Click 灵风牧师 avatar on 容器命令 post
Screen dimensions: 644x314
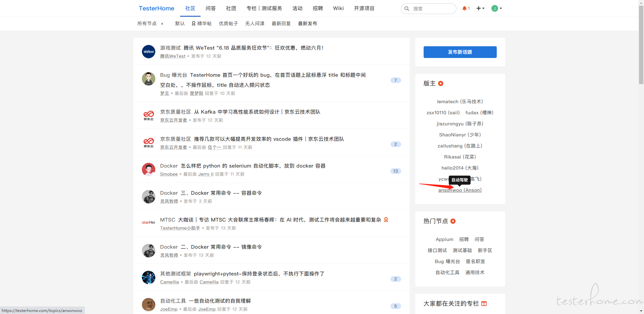pyautogui.click(x=149, y=197)
